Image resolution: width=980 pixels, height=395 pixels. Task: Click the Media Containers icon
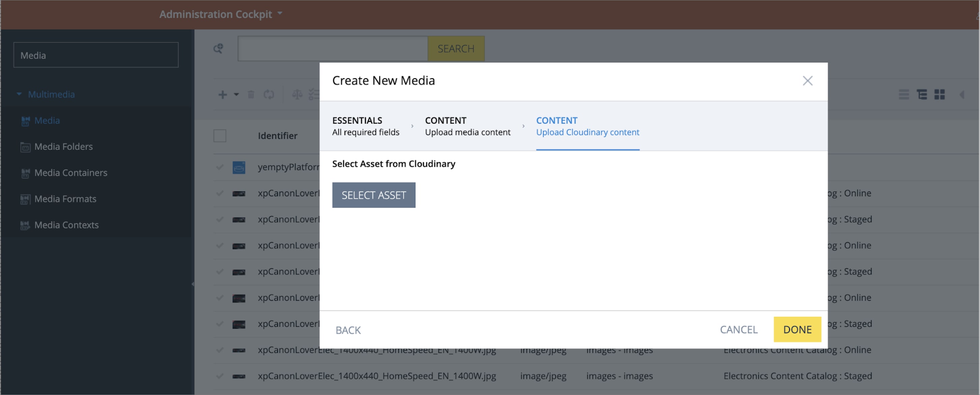(25, 173)
